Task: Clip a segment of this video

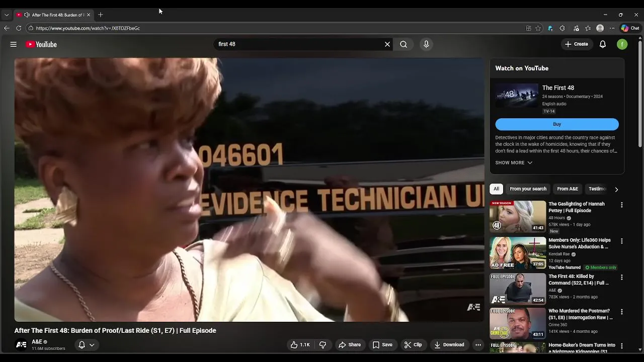Action: [x=413, y=345]
